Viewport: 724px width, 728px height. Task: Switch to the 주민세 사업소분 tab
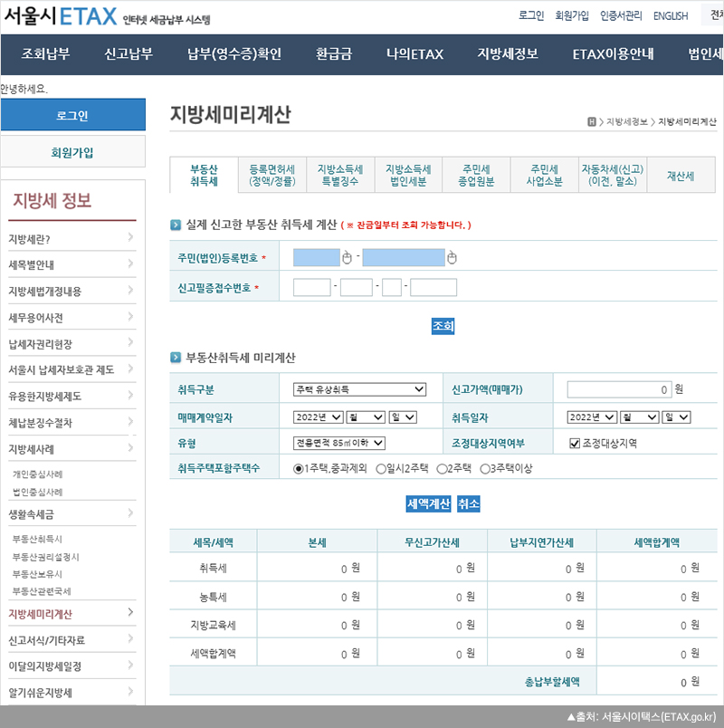coord(545,175)
